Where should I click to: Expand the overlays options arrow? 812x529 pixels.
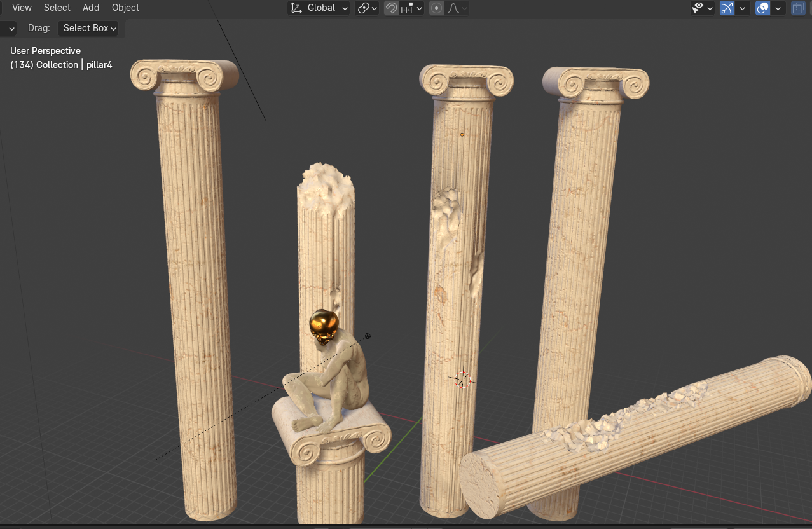(x=778, y=8)
